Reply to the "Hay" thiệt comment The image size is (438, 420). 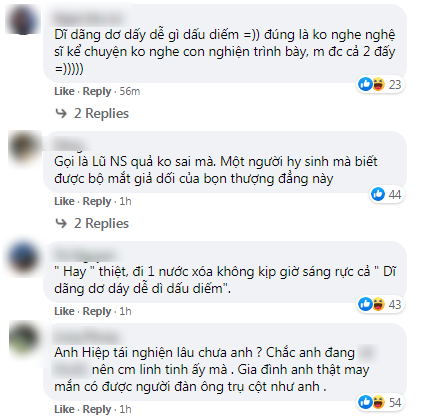point(97,311)
